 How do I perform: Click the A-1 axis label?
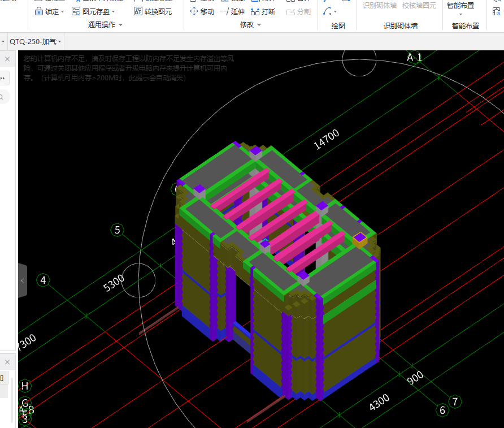point(414,58)
